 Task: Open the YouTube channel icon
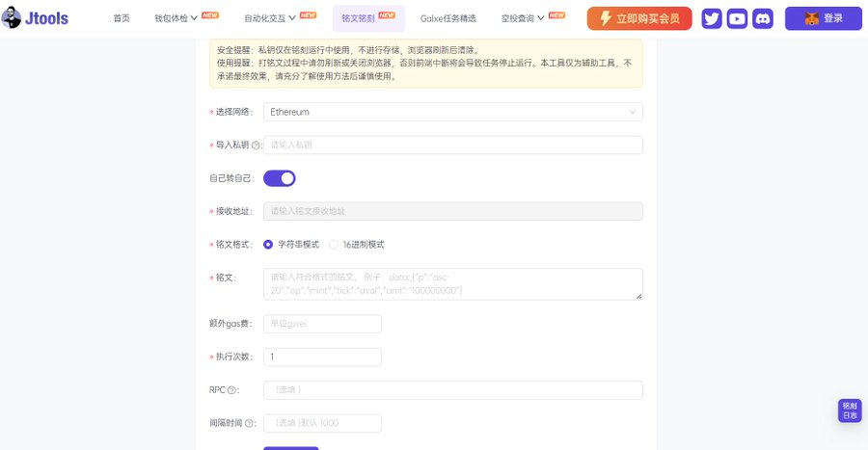pos(737,19)
